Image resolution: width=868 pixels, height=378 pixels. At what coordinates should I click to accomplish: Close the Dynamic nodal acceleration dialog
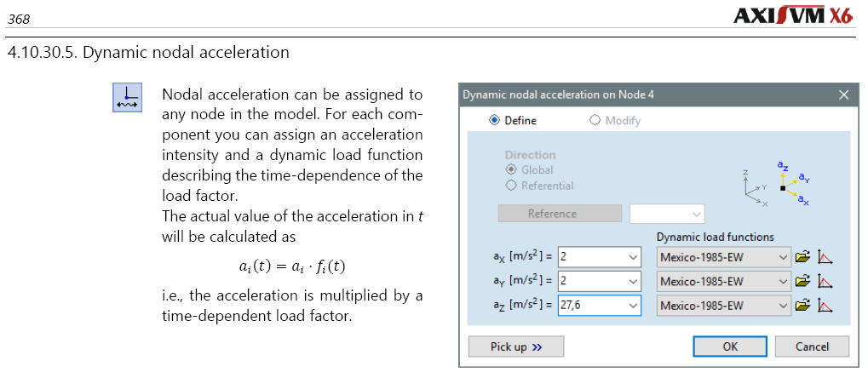tap(843, 95)
